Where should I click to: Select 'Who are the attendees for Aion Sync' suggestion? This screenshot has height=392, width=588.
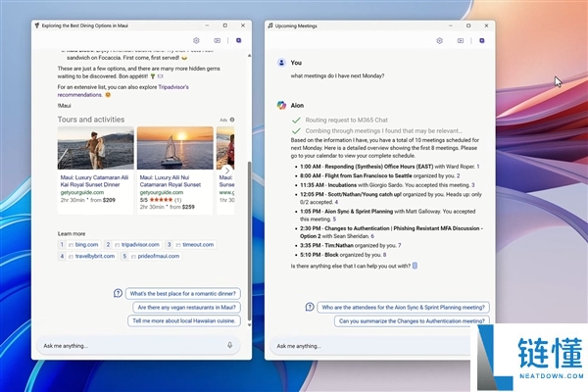(x=403, y=307)
